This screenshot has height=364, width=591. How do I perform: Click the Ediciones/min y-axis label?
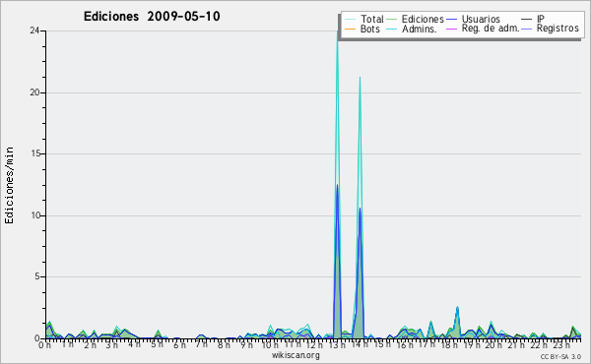pyautogui.click(x=9, y=185)
